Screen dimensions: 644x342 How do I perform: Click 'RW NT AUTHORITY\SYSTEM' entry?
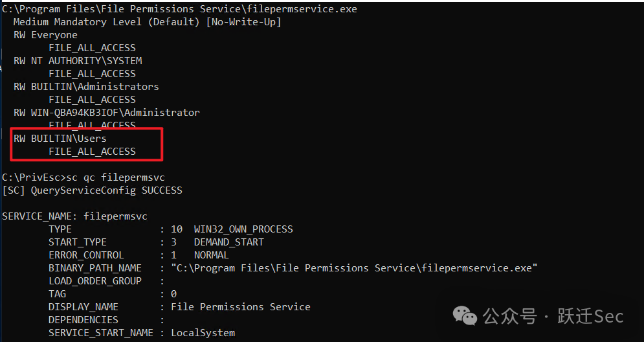click(x=78, y=61)
